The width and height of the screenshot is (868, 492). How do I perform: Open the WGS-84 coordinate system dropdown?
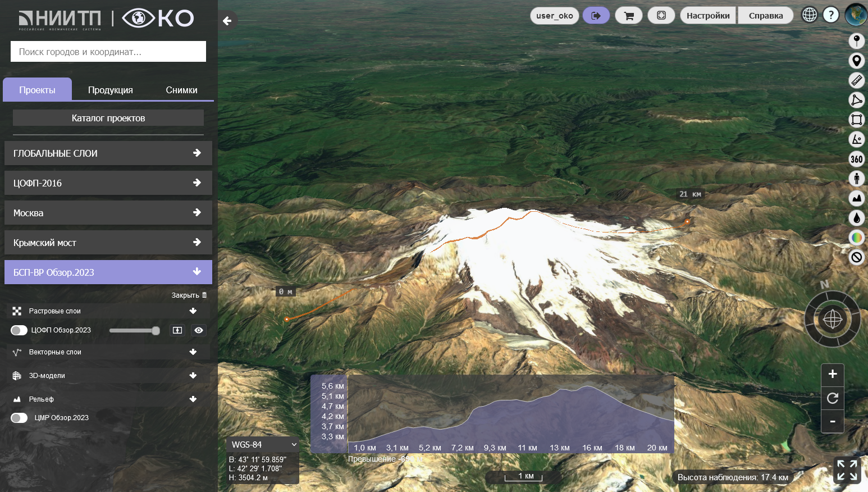[263, 444]
